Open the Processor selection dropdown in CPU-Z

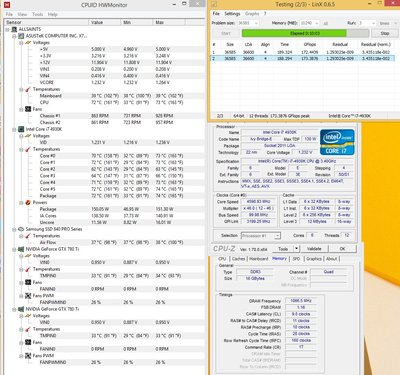(277, 236)
